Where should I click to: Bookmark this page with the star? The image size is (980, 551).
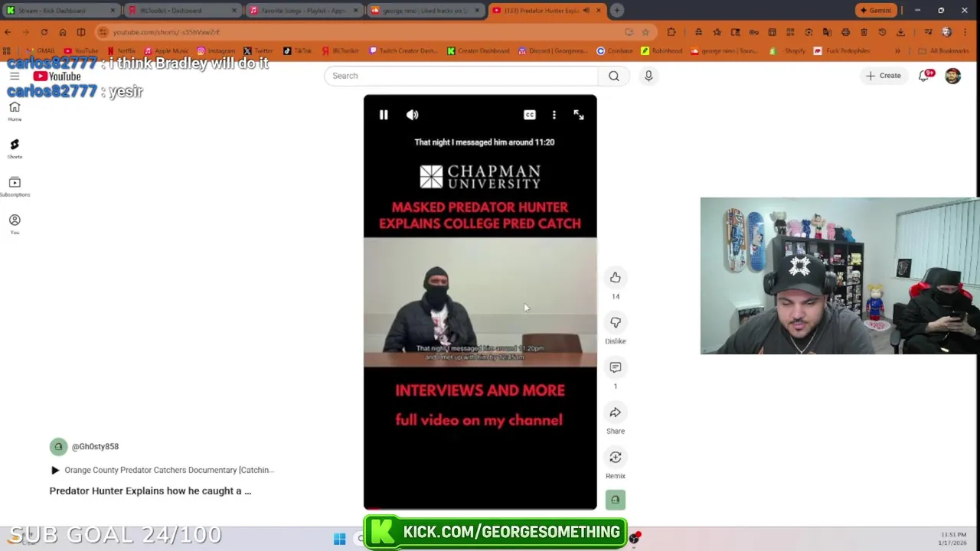coord(645,32)
